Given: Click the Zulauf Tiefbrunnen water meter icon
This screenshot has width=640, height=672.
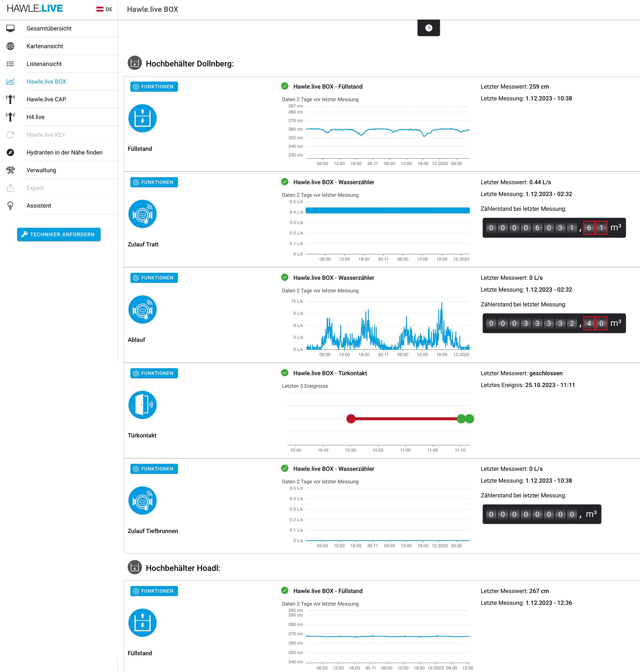Looking at the screenshot, I should pyautogui.click(x=142, y=501).
